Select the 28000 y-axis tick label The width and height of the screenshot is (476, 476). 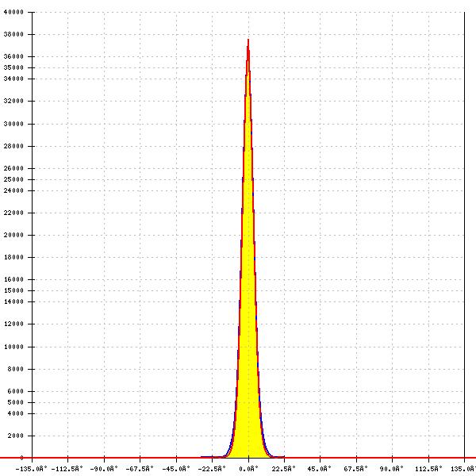pos(13,146)
